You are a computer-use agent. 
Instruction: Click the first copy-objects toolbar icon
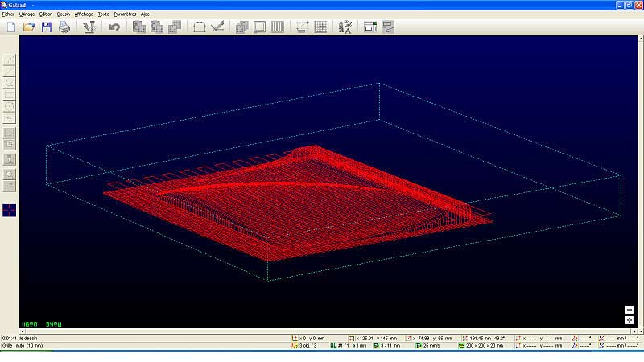click(x=138, y=27)
